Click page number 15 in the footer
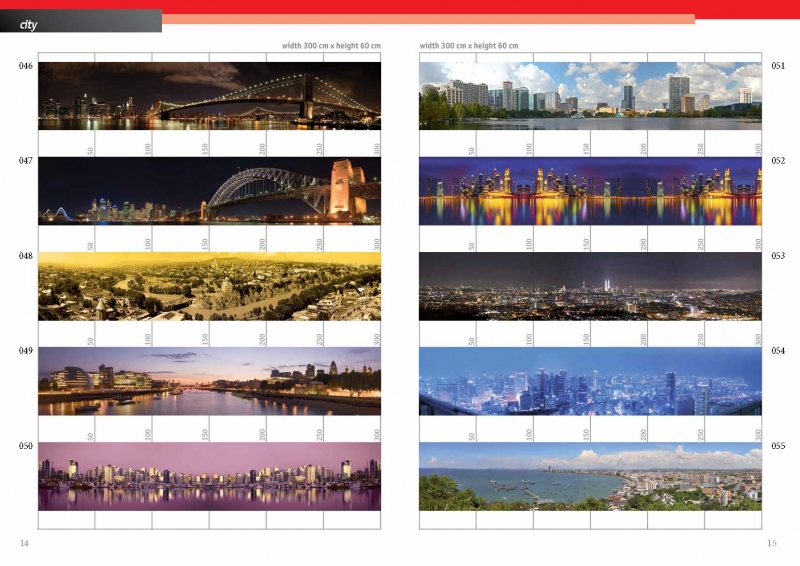This screenshot has height=566, width=800. [x=771, y=543]
